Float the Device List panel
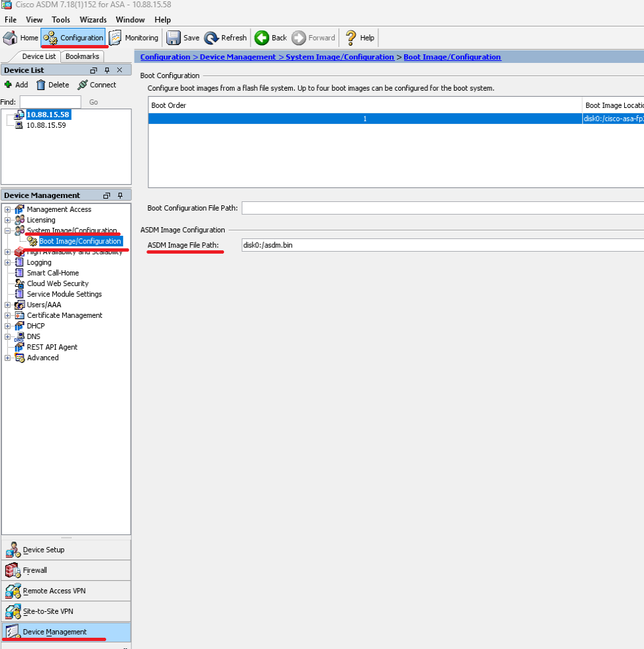 tap(93, 70)
